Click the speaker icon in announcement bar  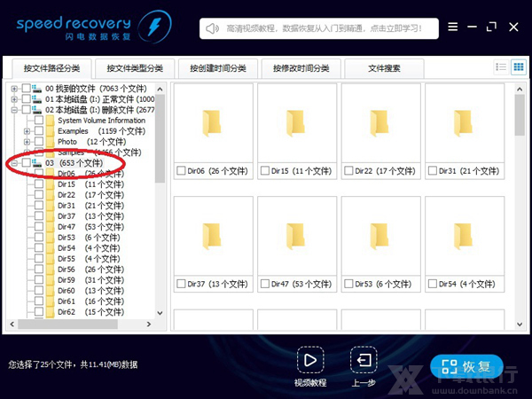(x=212, y=28)
